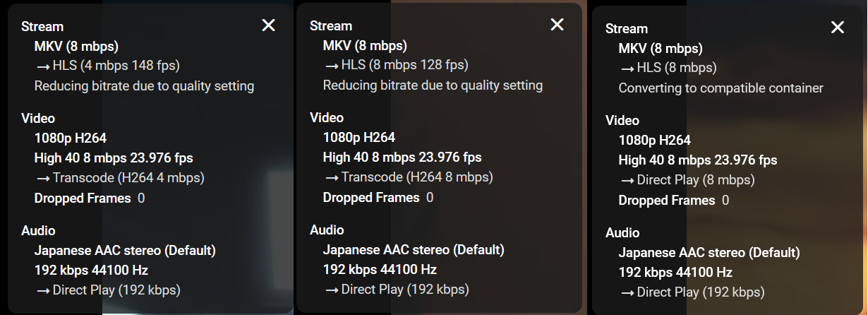Click '1080p H264' in the container-converting panel

coord(655,140)
